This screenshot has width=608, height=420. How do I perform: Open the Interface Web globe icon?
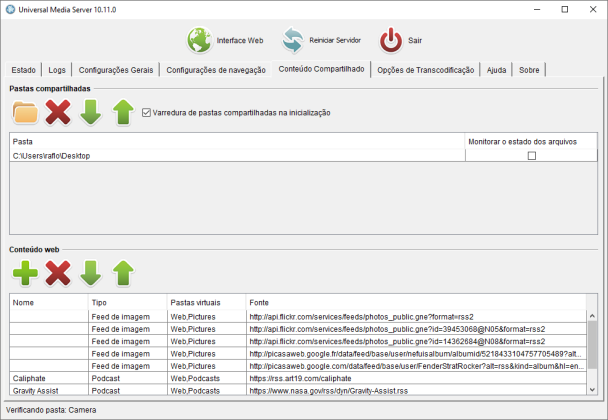[x=200, y=40]
